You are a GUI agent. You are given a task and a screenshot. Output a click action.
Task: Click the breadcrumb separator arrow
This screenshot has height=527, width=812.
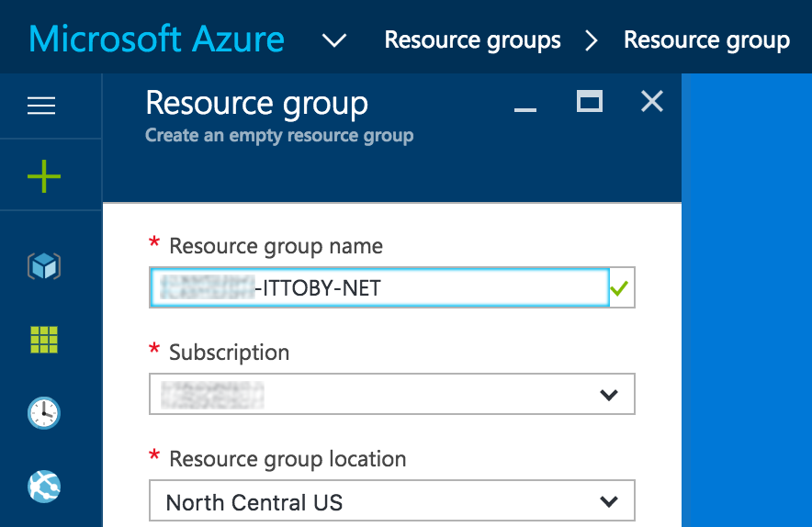coord(592,40)
